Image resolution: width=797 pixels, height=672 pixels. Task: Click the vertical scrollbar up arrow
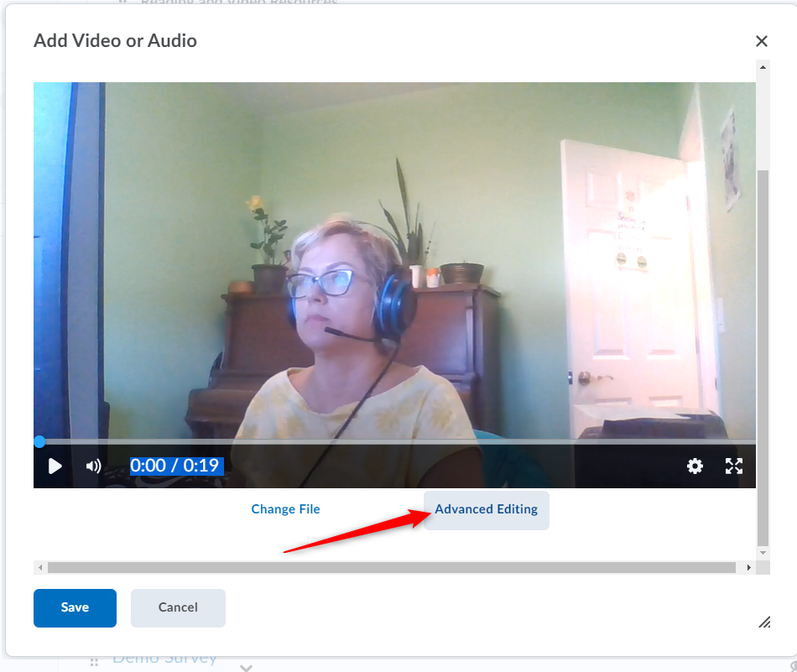(x=763, y=67)
